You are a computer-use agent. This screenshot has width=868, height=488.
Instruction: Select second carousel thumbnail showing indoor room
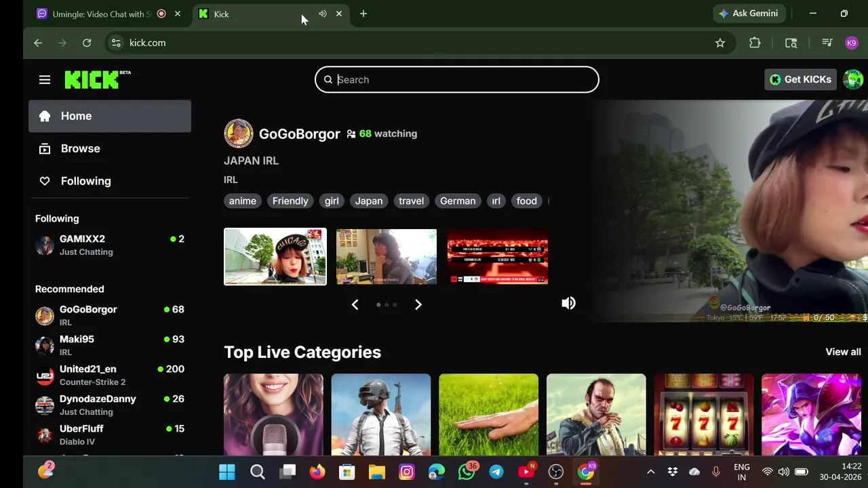387,256
